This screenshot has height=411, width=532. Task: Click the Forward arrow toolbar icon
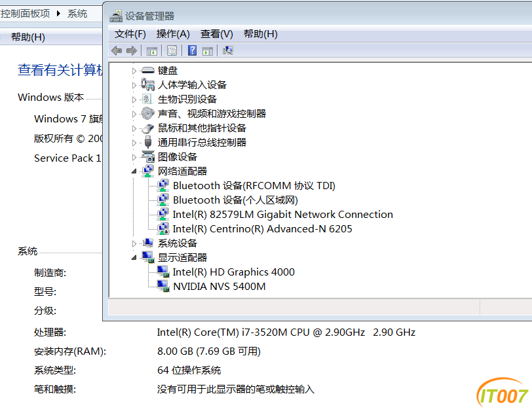tap(131, 51)
